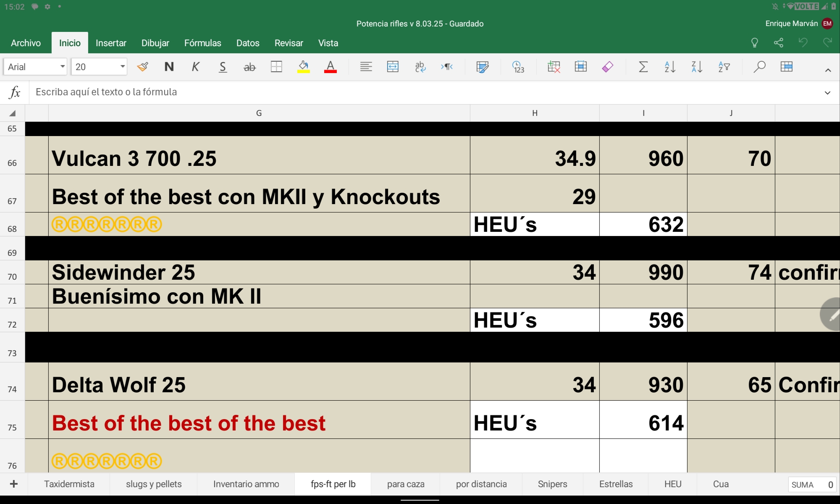Image resolution: width=840 pixels, height=504 pixels.
Task: Select column H header
Action: click(x=535, y=113)
